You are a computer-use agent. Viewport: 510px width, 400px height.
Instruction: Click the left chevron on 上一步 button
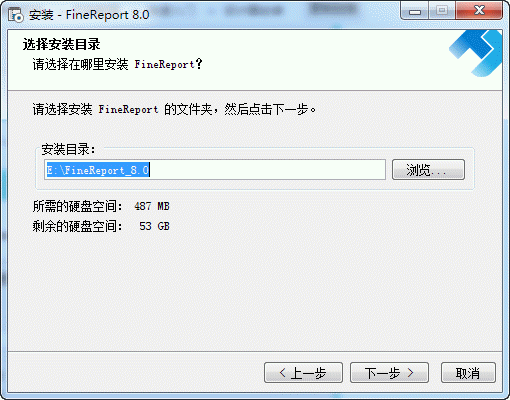pos(283,372)
